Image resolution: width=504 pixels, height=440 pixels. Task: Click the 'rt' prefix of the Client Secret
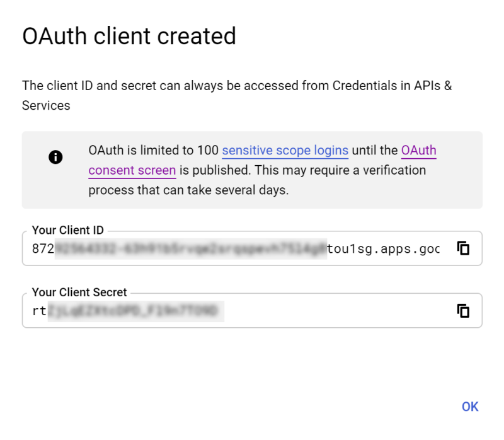point(40,311)
